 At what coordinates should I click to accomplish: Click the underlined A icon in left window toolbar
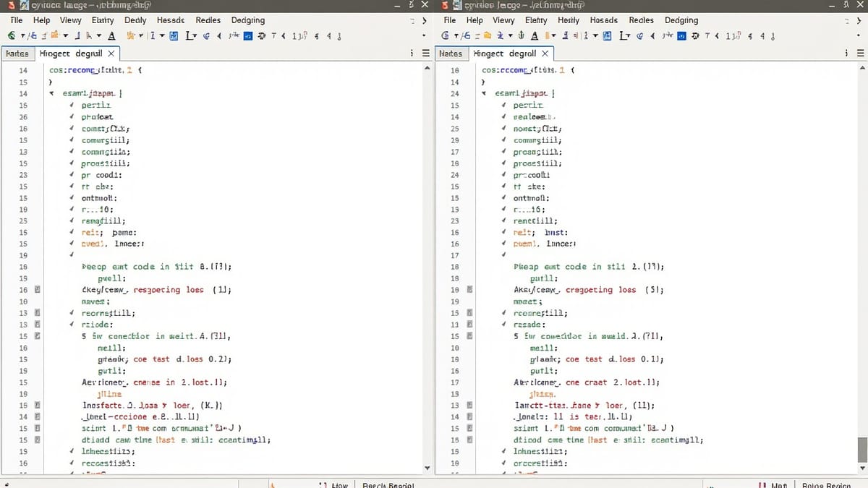111,36
